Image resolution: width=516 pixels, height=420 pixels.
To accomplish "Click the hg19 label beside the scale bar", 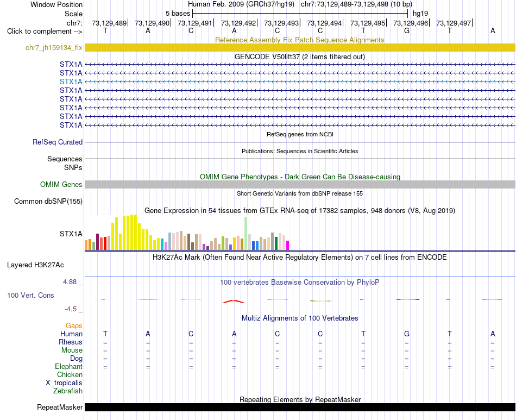I will (420, 14).
